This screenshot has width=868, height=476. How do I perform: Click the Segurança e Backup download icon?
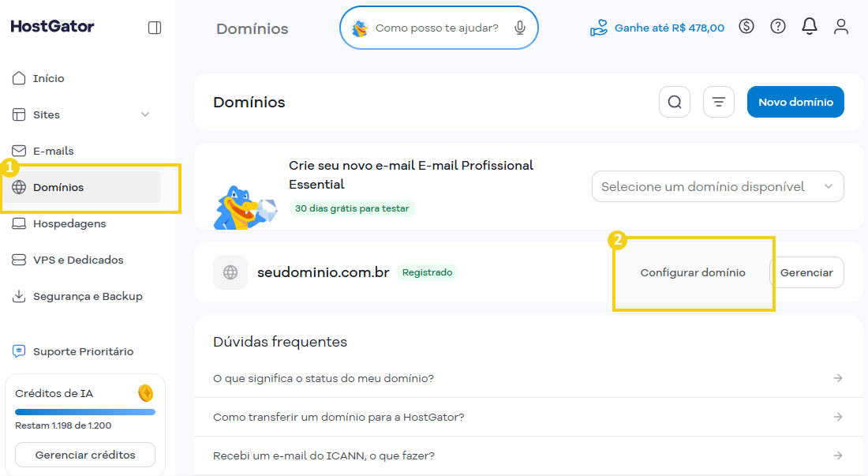[x=19, y=296]
